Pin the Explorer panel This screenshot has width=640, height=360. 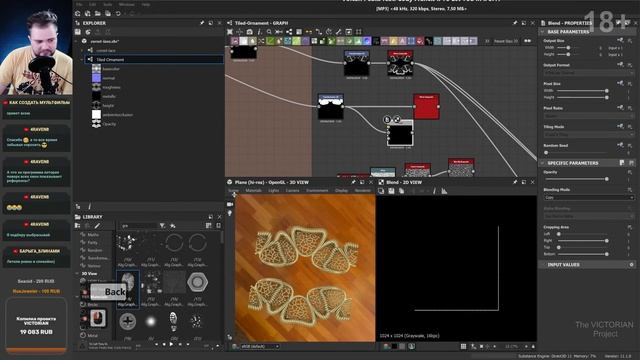(x=202, y=23)
